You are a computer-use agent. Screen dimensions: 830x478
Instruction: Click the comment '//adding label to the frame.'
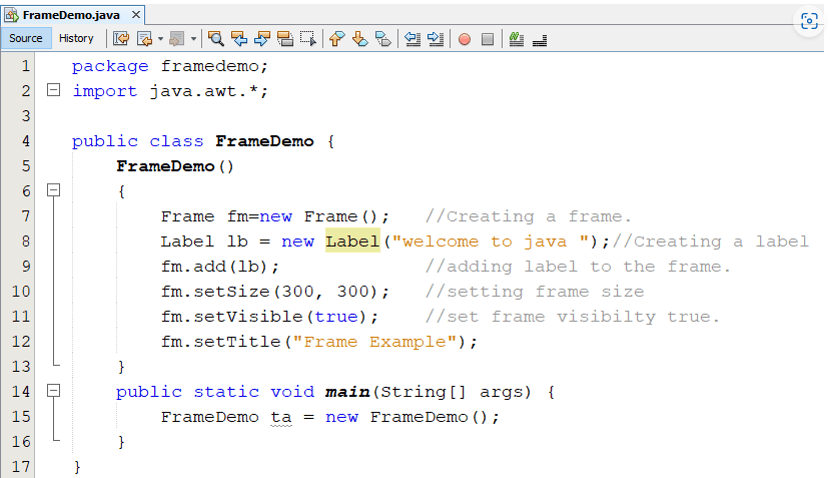[x=578, y=266]
